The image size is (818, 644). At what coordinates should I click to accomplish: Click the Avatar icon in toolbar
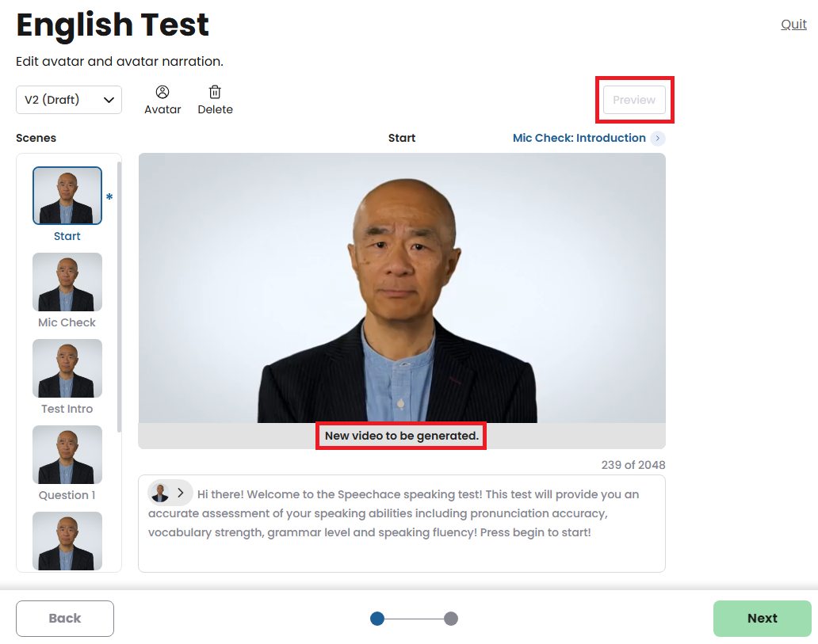[162, 93]
